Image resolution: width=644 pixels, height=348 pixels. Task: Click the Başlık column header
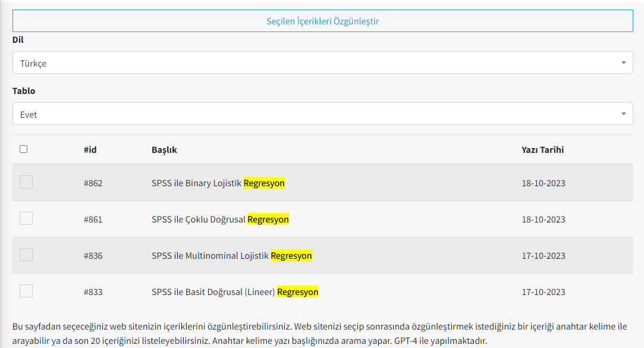pos(164,150)
